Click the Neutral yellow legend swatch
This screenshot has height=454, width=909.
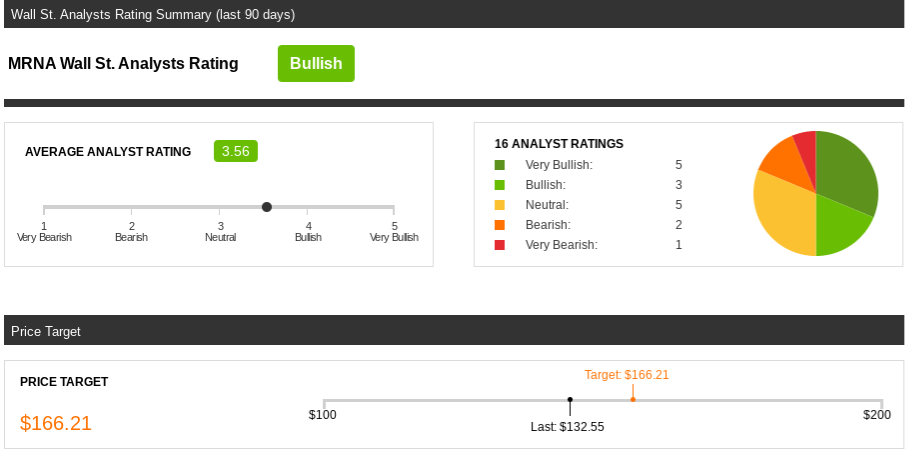pos(500,205)
